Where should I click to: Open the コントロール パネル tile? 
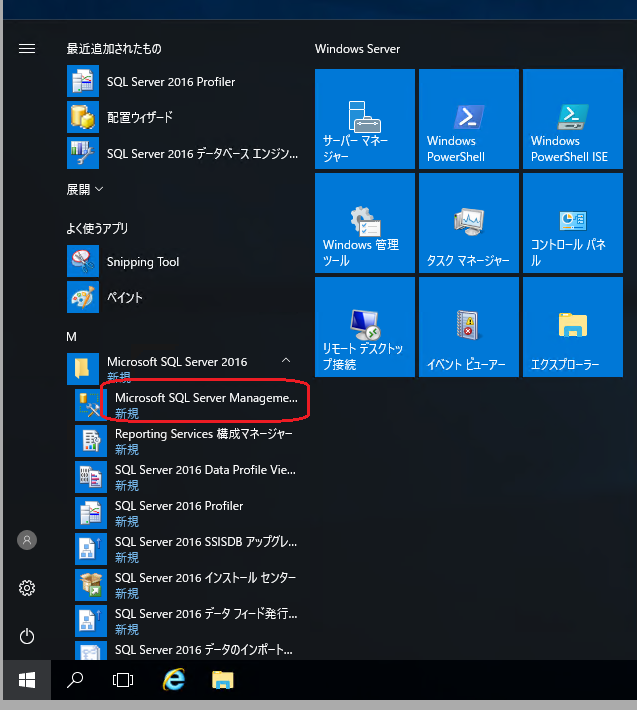pyautogui.click(x=573, y=223)
